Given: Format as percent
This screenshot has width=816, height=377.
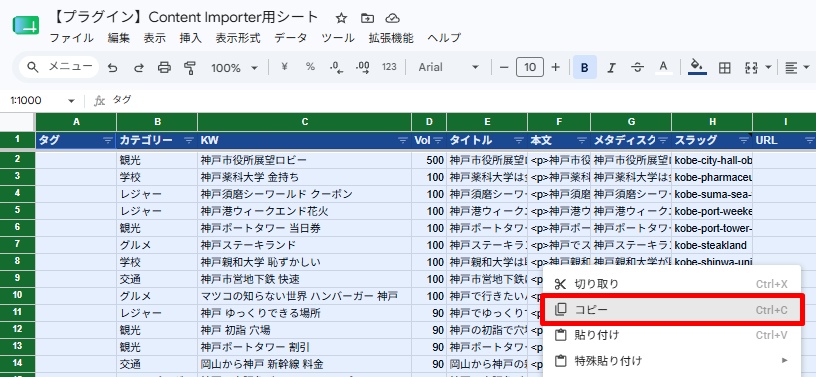Looking at the screenshot, I should coord(310,67).
